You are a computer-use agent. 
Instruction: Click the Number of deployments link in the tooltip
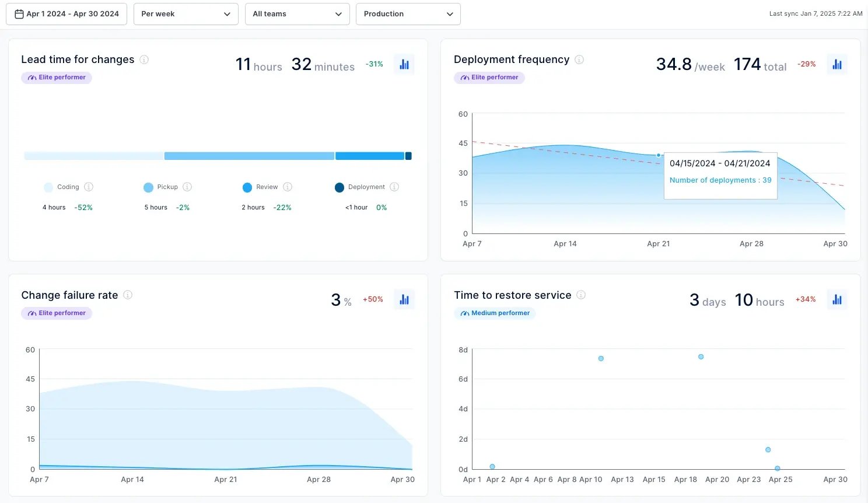click(720, 180)
